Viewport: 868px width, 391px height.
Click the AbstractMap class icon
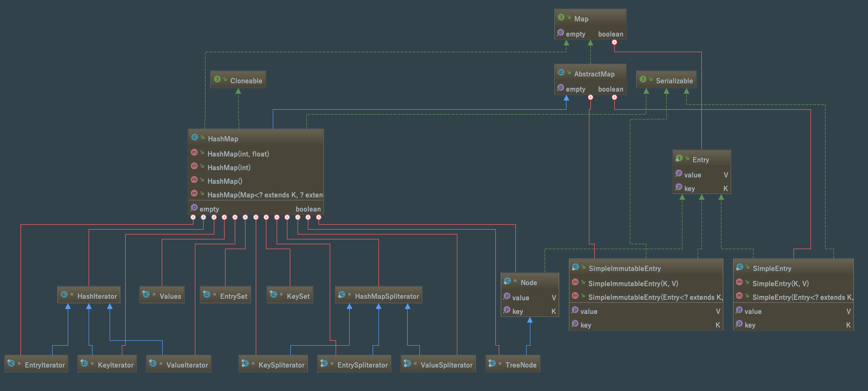pos(561,73)
